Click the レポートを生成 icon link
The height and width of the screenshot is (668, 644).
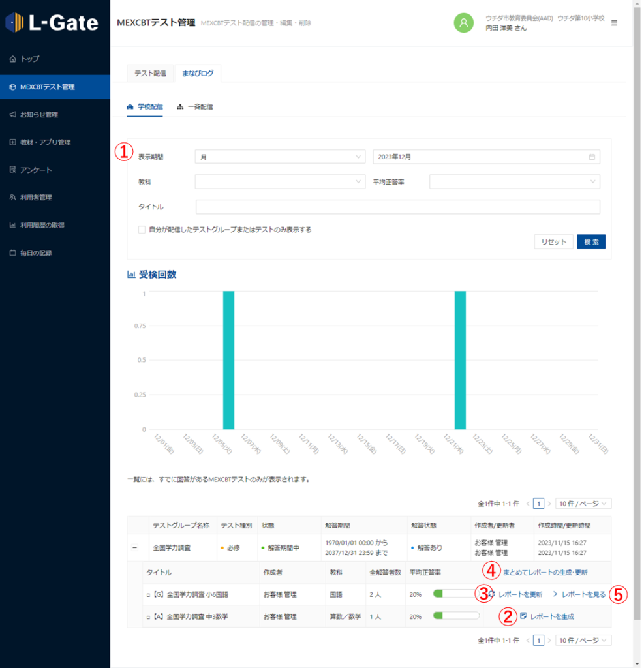547,616
